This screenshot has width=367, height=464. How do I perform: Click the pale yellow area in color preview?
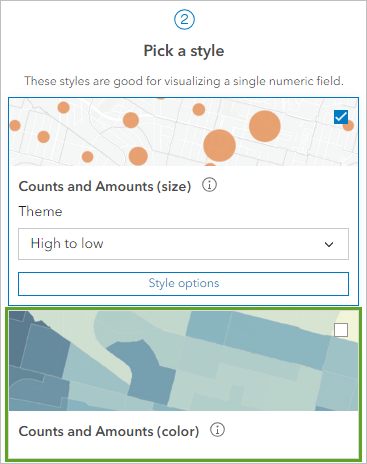349,318
